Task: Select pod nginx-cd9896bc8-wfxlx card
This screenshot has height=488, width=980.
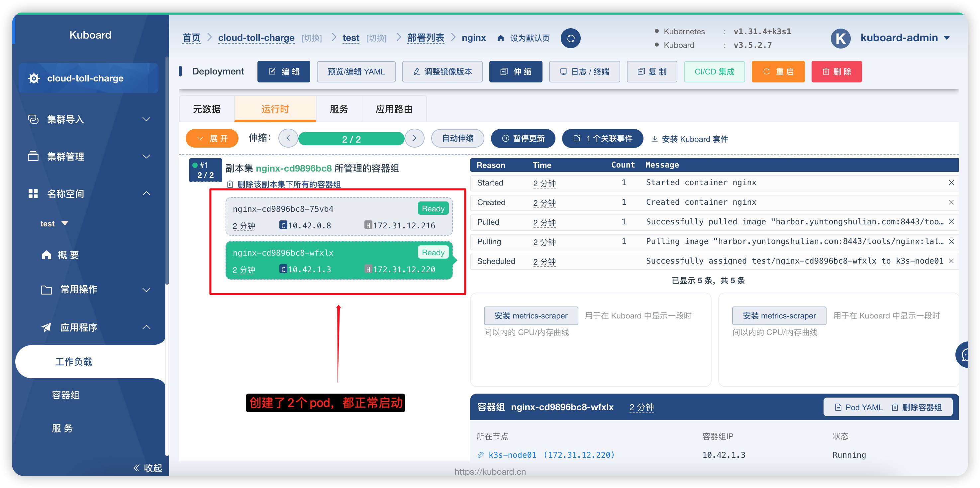Action: pos(339,260)
